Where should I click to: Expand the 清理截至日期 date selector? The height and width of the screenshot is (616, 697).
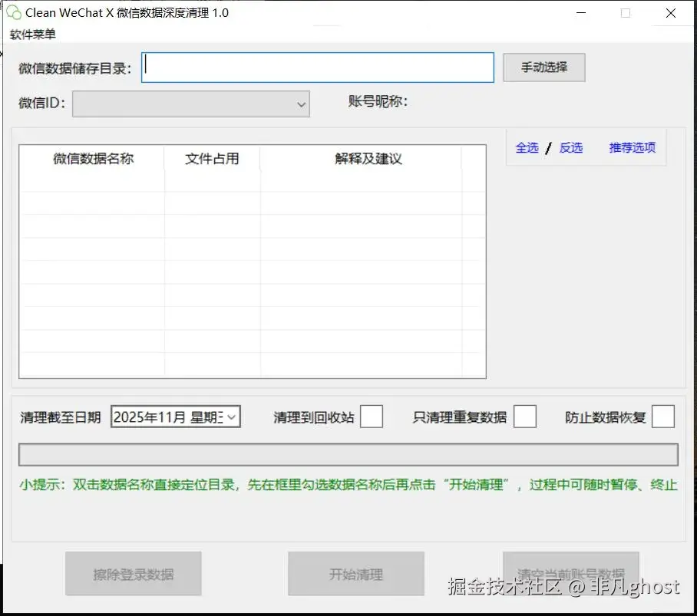click(230, 416)
